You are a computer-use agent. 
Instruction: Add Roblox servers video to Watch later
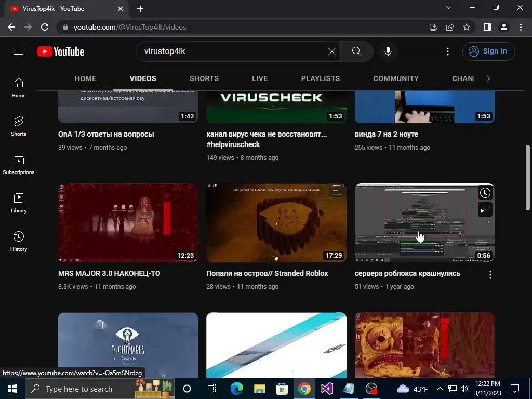coord(485,193)
